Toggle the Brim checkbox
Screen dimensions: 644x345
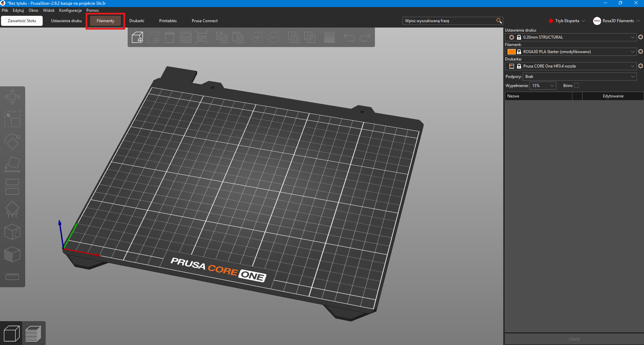(576, 85)
